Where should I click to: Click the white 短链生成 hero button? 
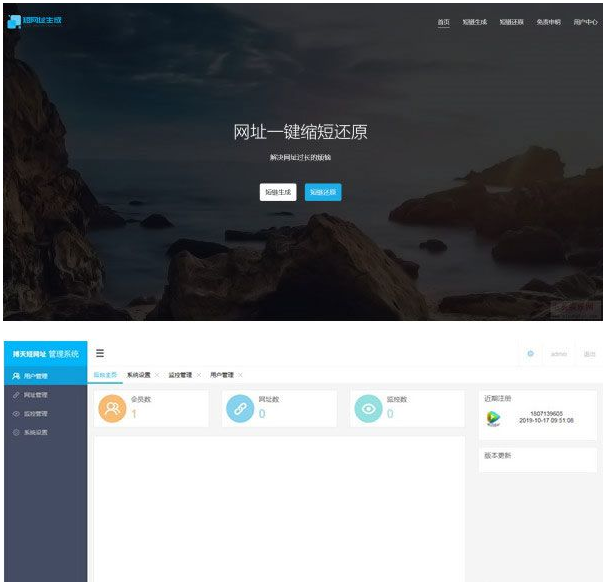278,192
